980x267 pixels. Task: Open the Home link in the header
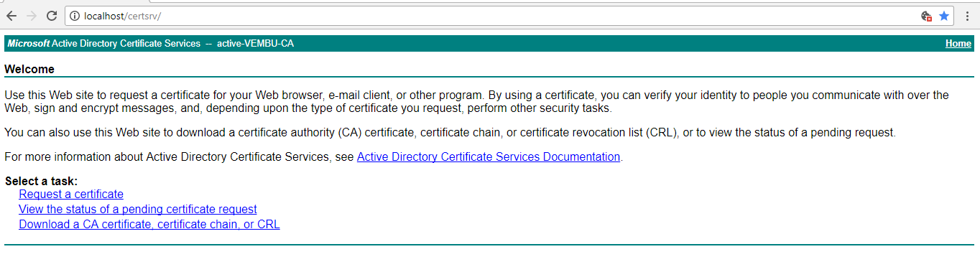point(958,44)
